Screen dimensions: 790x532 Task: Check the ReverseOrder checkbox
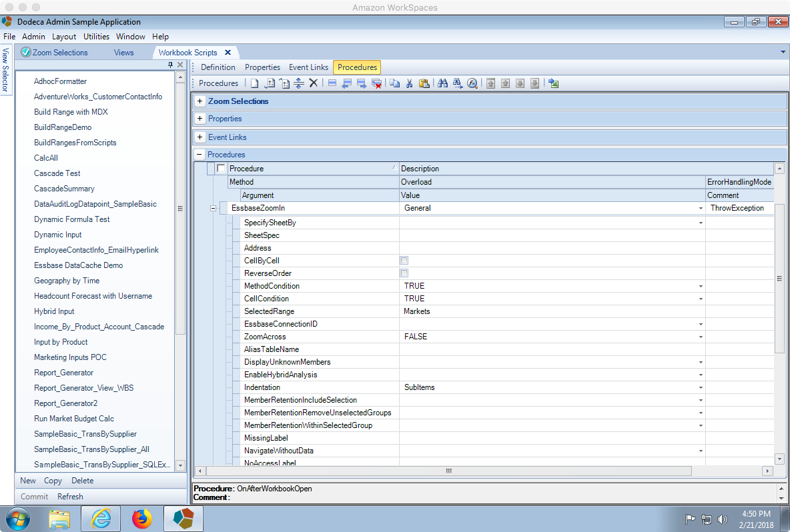pos(404,273)
